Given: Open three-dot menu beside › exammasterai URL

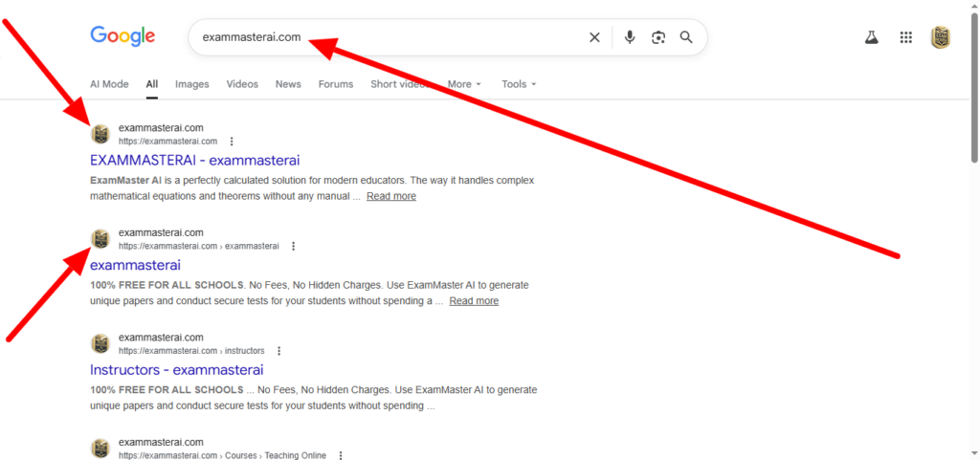Looking at the screenshot, I should pyautogui.click(x=293, y=246).
